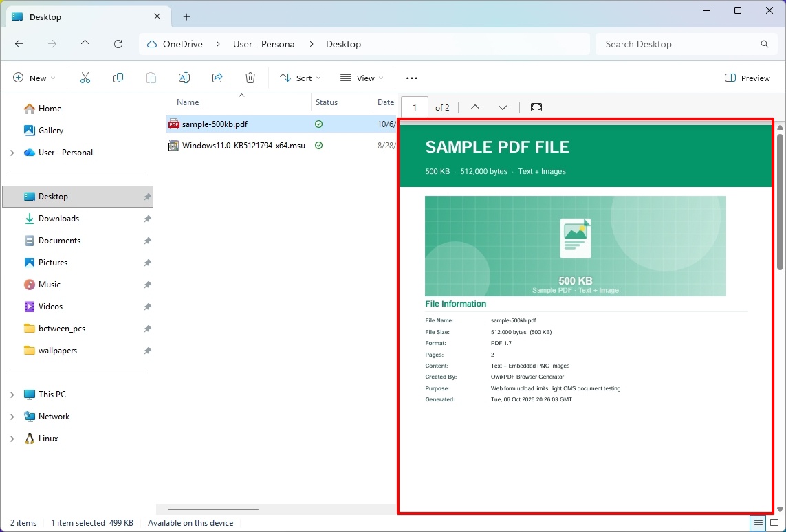Close the Desktop tab
The image size is (786, 532).
(x=157, y=16)
